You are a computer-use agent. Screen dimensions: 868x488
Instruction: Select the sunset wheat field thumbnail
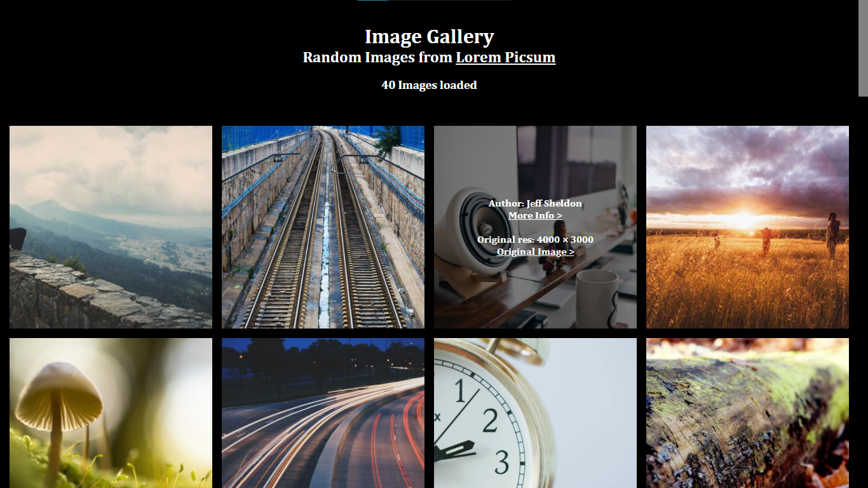pyautogui.click(x=747, y=227)
